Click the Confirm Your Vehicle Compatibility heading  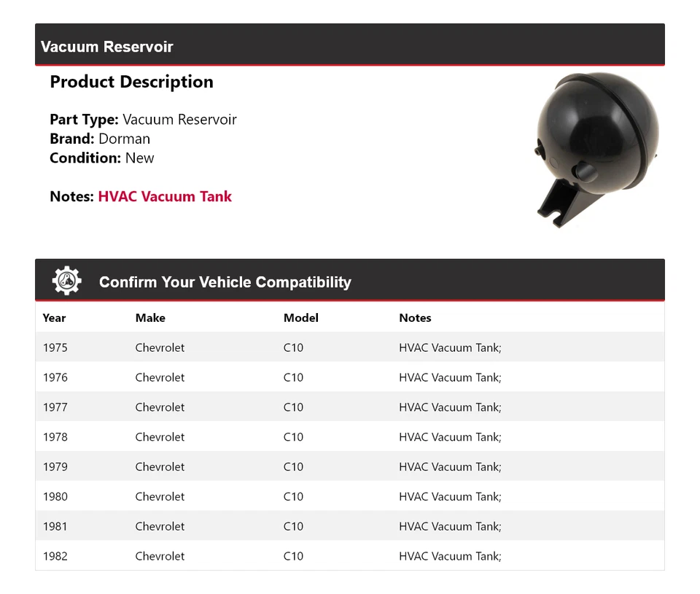pyautogui.click(x=225, y=282)
